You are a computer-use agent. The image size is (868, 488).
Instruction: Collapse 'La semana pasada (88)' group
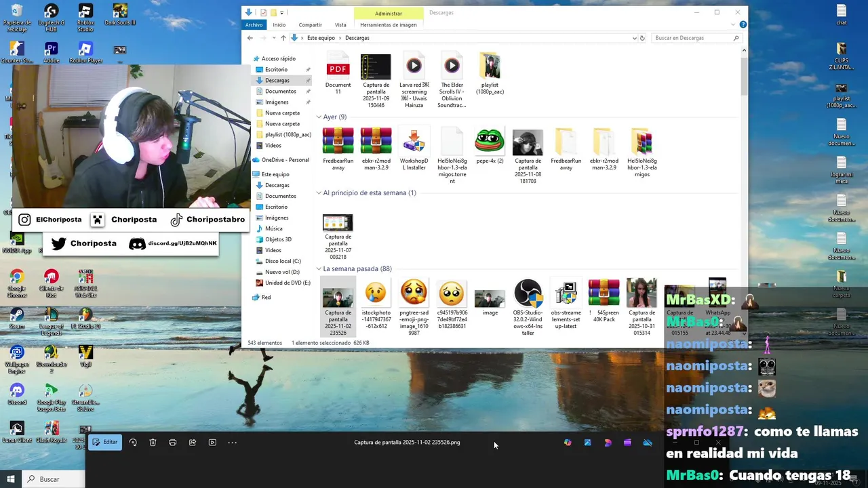tap(319, 269)
